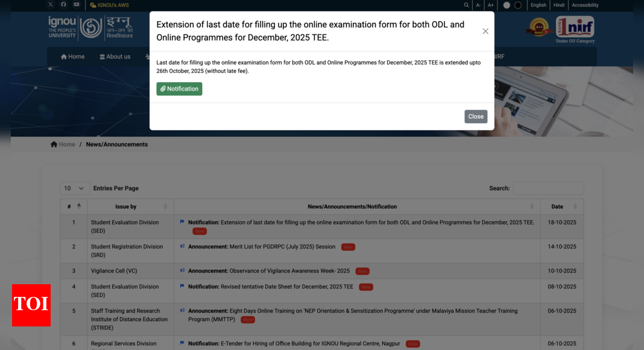Open the Facebook social icon

tap(63, 5)
